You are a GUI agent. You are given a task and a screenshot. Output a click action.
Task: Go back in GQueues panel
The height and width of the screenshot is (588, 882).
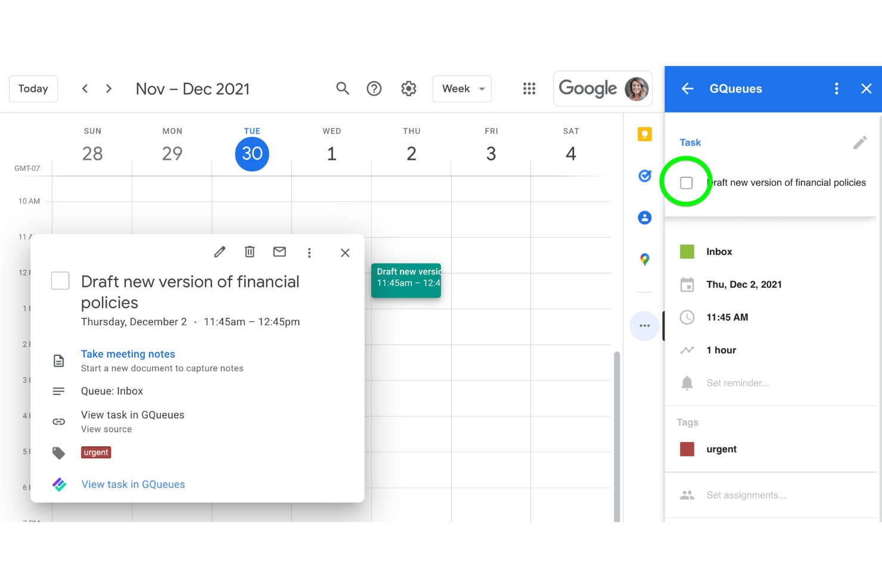(688, 89)
